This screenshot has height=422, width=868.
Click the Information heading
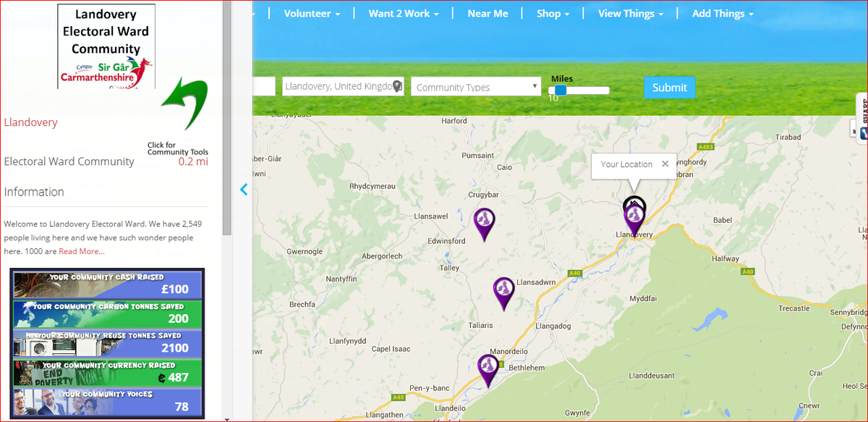click(x=34, y=192)
